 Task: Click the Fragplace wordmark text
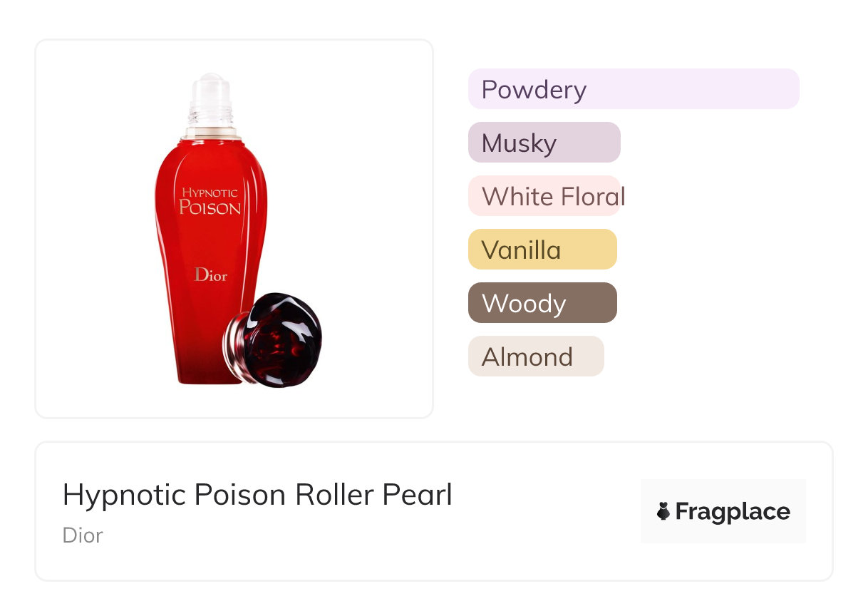coord(733,512)
